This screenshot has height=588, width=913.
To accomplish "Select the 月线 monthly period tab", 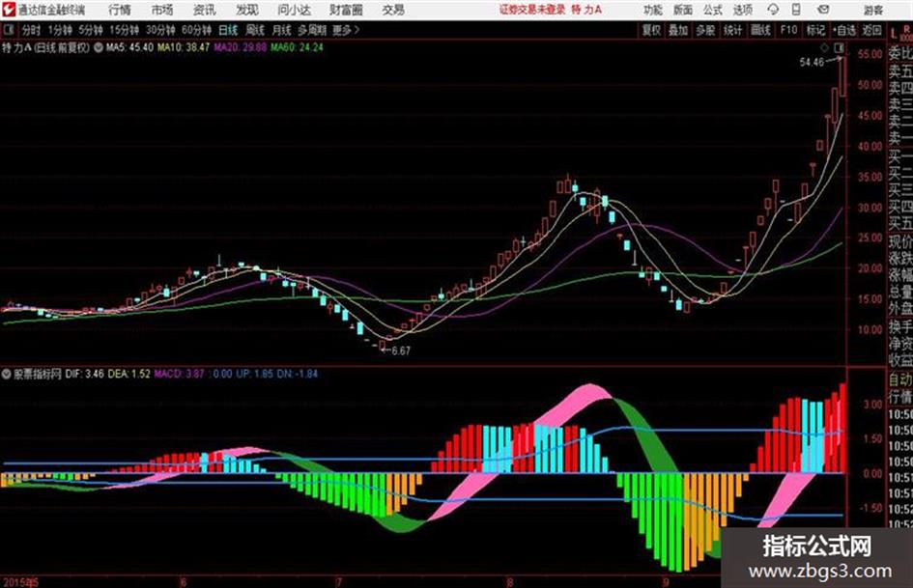I will [x=282, y=30].
